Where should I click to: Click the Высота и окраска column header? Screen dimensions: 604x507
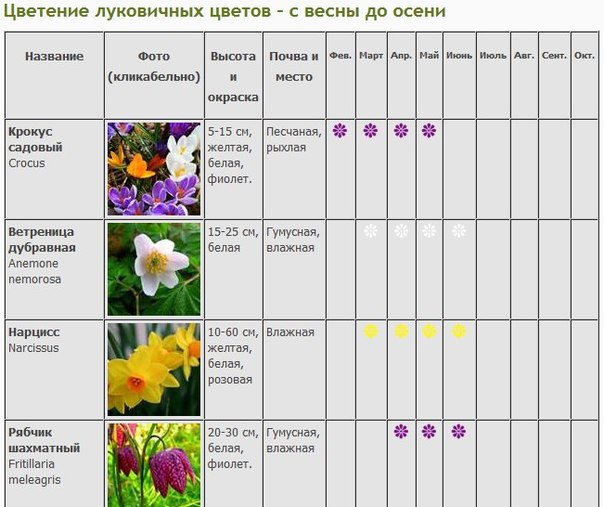(x=233, y=77)
